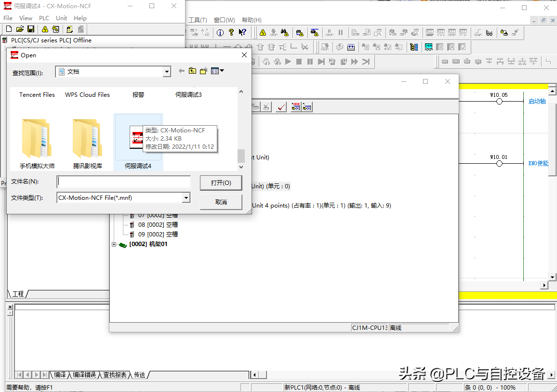
Task: Click the context help arrow-question icon
Action: coord(242,33)
